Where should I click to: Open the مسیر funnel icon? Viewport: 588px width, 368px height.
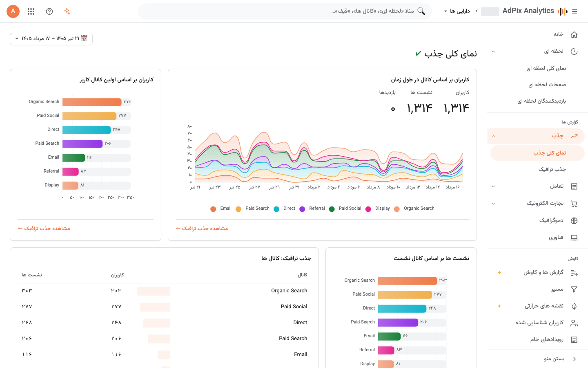(x=574, y=289)
